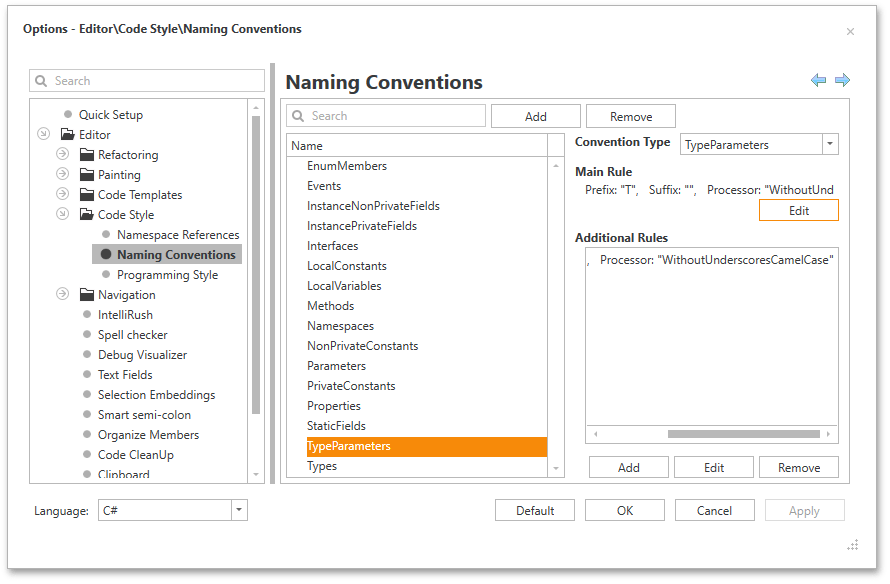Open the Language dropdown showing C#
The width and height of the screenshot is (890, 584).
pyautogui.click(x=238, y=510)
